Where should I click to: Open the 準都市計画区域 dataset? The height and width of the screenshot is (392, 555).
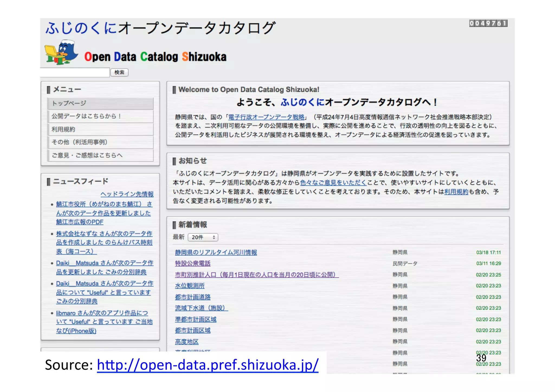click(x=195, y=319)
